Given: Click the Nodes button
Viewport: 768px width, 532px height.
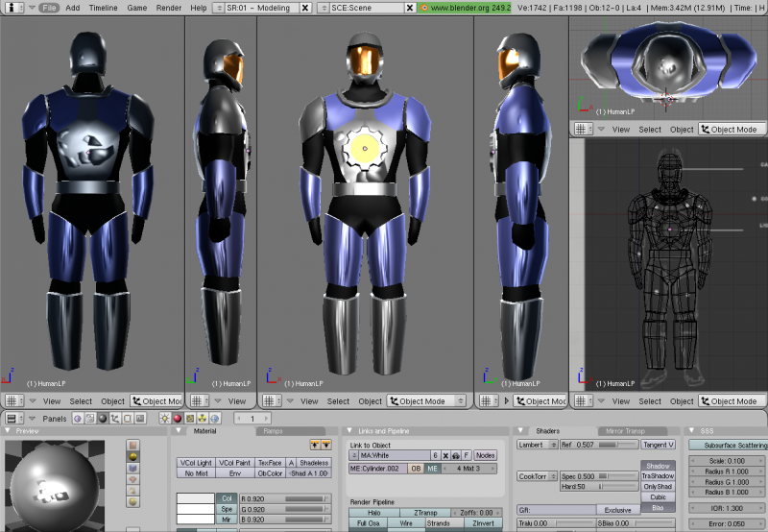Looking at the screenshot, I should point(486,455).
